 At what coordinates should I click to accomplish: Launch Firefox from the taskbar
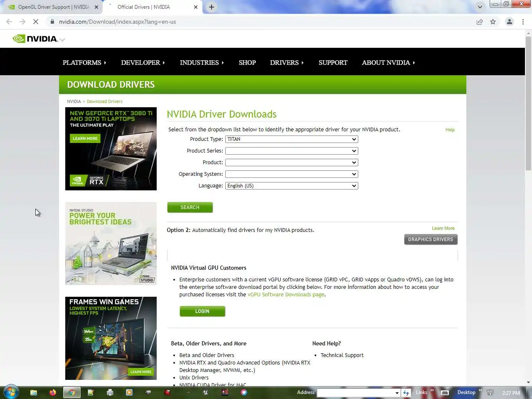tap(53, 392)
